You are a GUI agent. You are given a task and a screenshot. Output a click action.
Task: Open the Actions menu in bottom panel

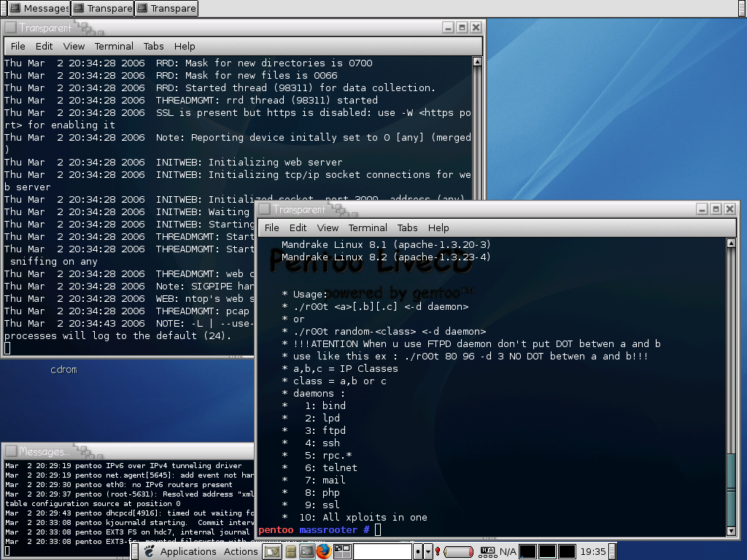pyautogui.click(x=241, y=551)
